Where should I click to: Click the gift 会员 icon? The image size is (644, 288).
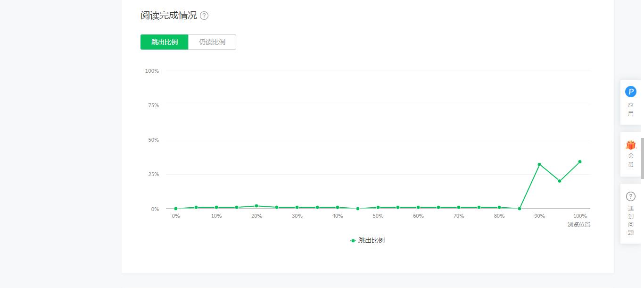pyautogui.click(x=630, y=145)
